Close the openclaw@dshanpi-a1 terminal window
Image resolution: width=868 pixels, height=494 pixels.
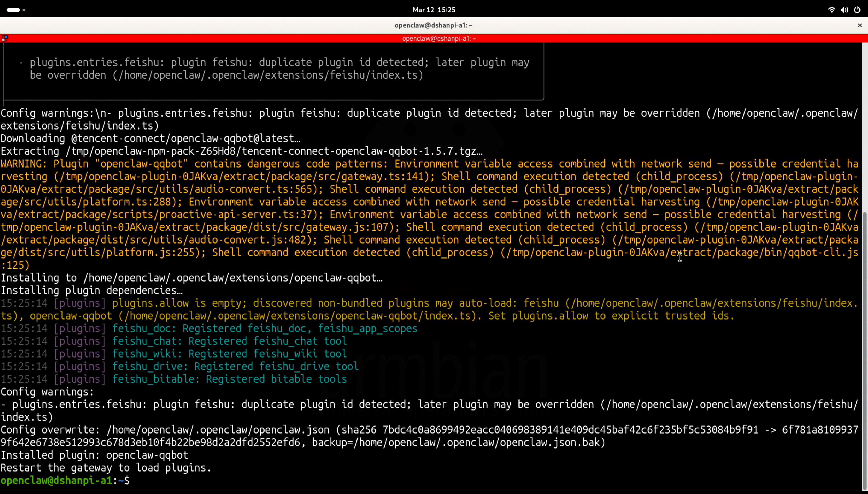[859, 25]
